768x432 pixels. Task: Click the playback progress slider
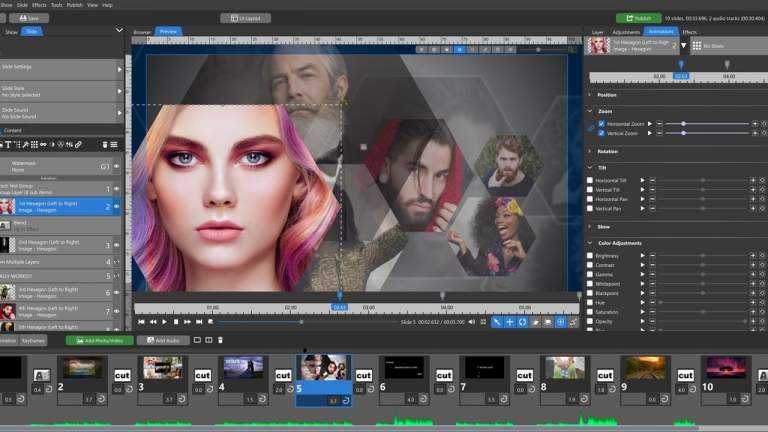(x=306, y=322)
